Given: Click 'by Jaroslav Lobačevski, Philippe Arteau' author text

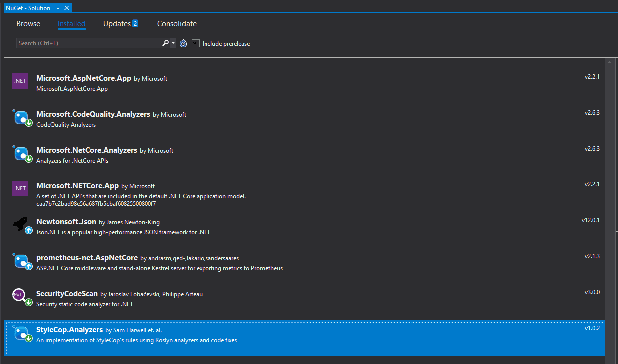Looking at the screenshot, I should [x=151, y=294].
